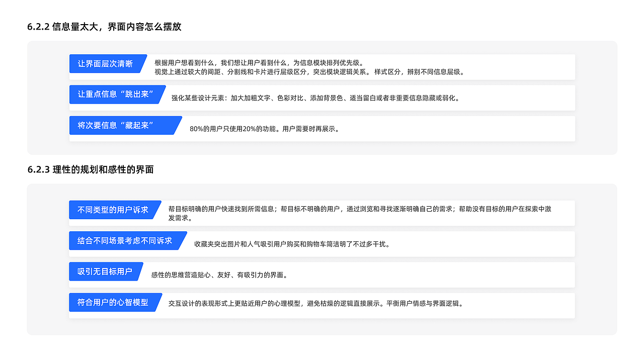Select the 吸引无目标用户 banner
644x362 pixels.
click(105, 271)
